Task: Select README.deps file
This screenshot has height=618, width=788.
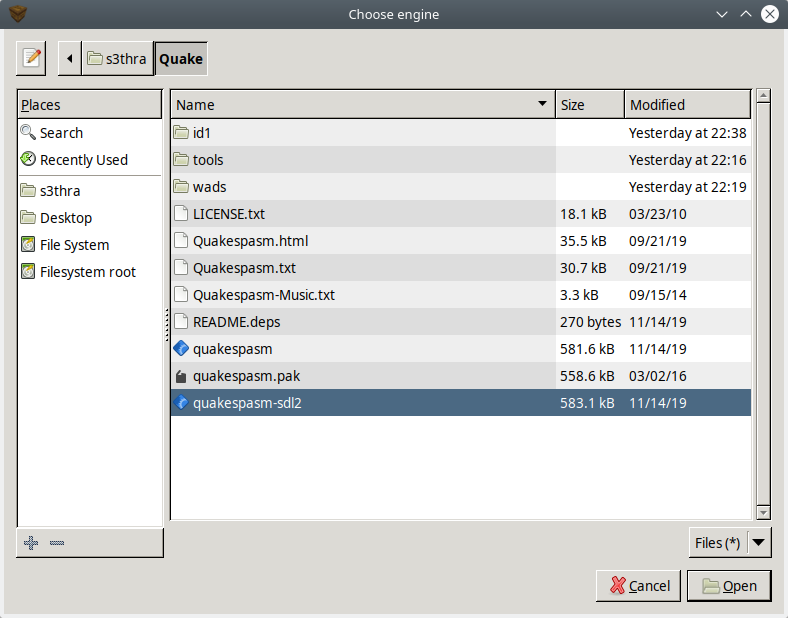Action: [x=461, y=322]
